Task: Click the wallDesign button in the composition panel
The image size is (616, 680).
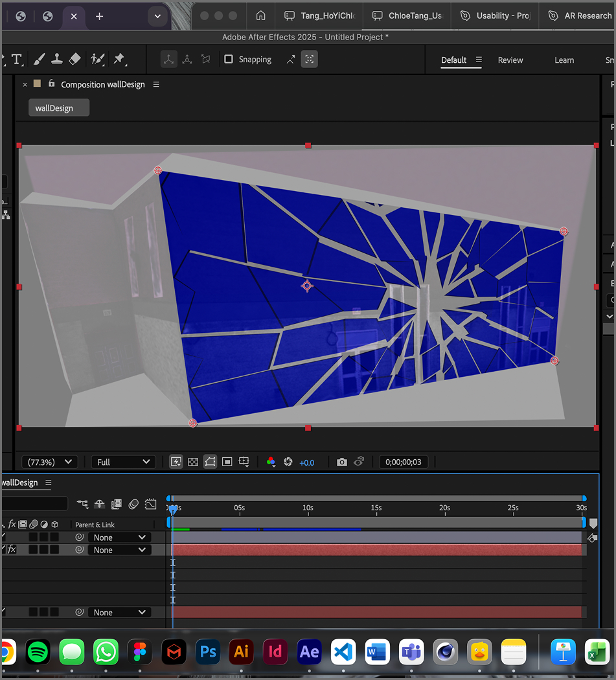Action: coord(58,108)
